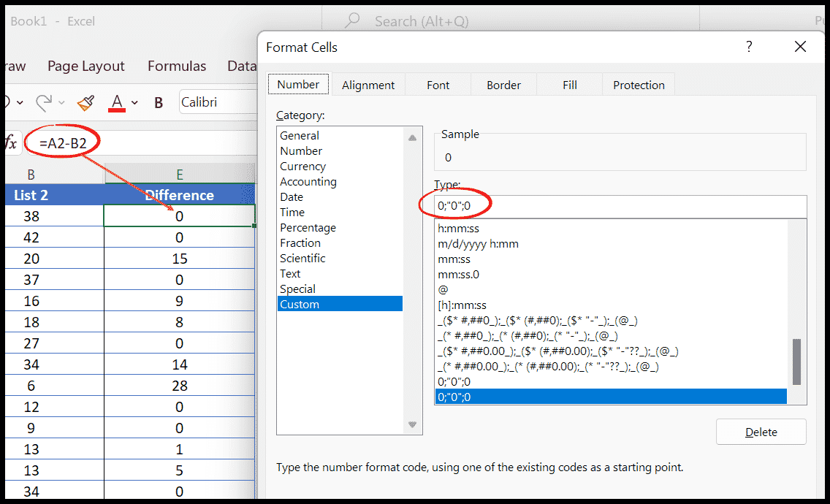
Task: Select Currency in the Category list
Action: coord(302,166)
